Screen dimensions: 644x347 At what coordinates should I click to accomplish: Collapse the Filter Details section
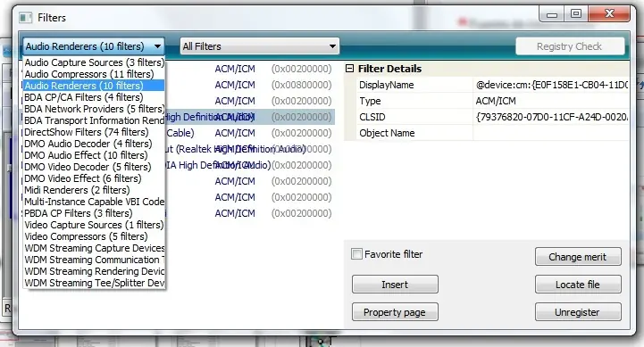point(349,69)
